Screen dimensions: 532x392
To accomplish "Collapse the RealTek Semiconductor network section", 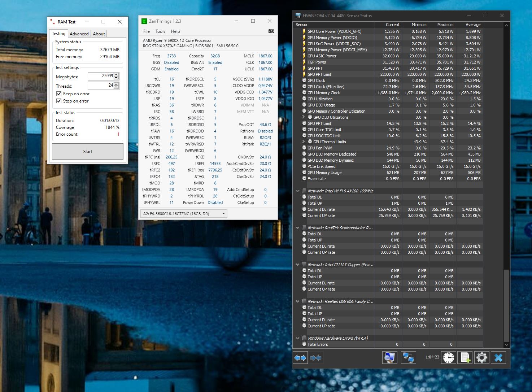I will [298, 228].
